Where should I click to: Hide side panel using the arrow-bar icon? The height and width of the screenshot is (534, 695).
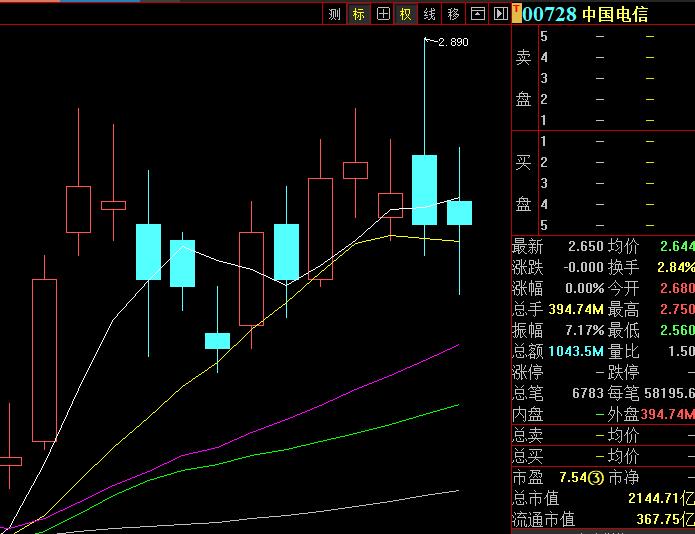[x=499, y=14]
